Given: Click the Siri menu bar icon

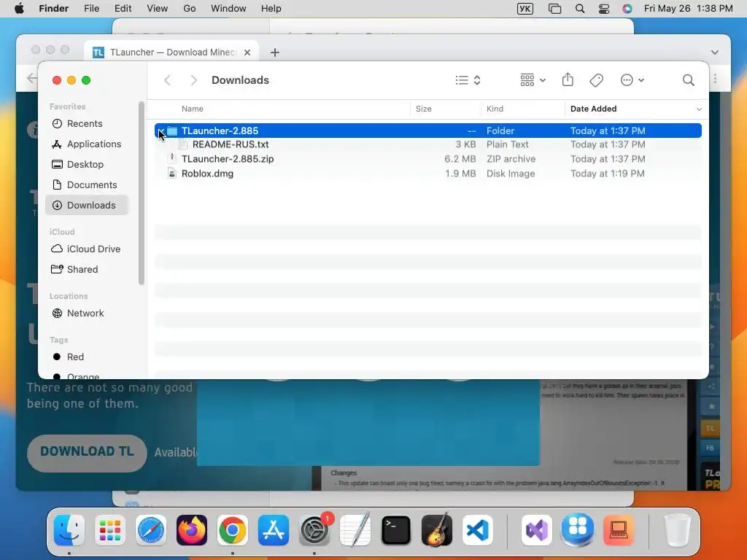Looking at the screenshot, I should click(627, 9).
